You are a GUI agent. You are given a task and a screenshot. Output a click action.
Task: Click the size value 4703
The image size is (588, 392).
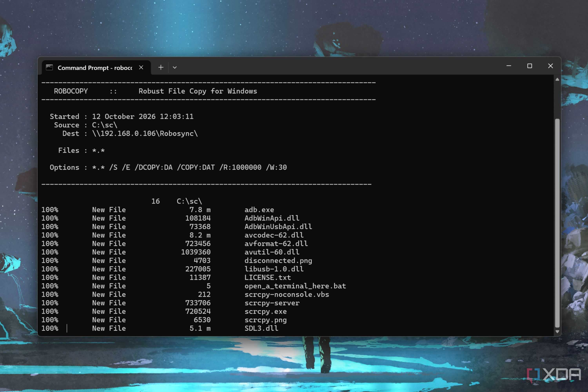click(202, 261)
